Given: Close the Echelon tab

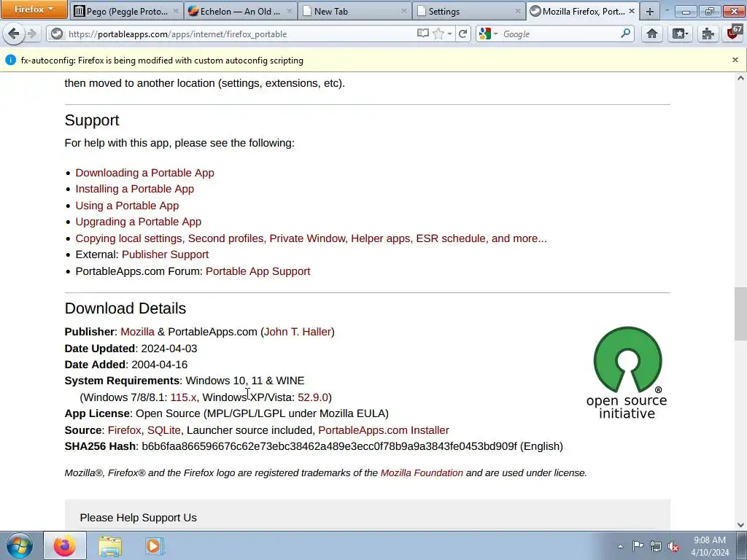Looking at the screenshot, I should point(289,12).
